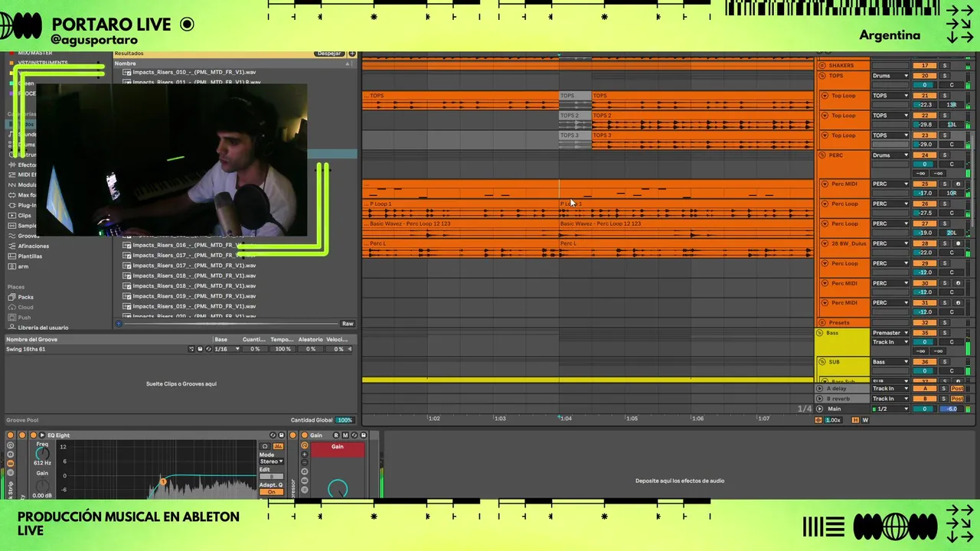Image resolution: width=980 pixels, height=551 pixels.
Task: Fold the TOPS group track
Action: pos(822,76)
